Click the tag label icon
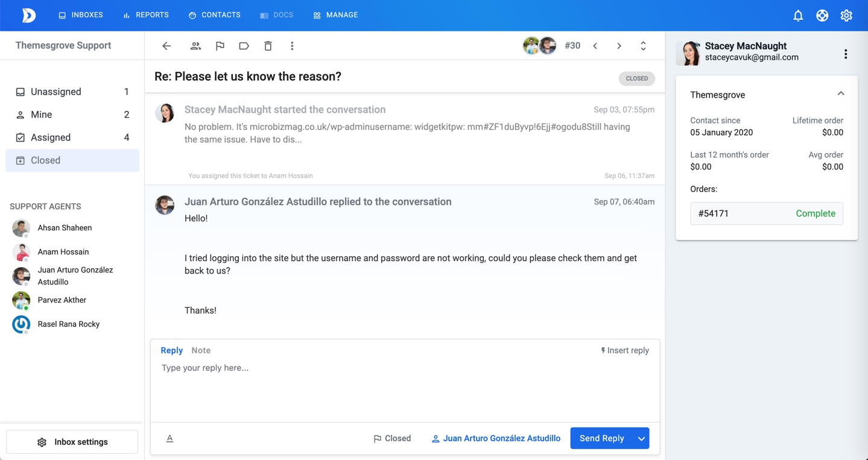The width and height of the screenshot is (868, 460). [x=244, y=46]
